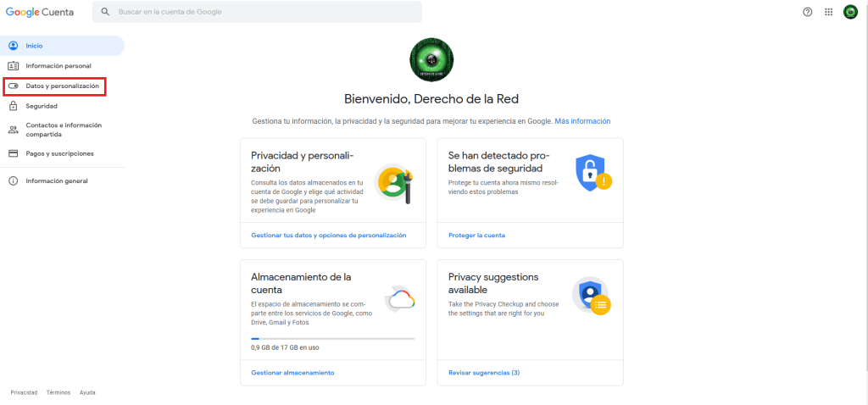The height and width of the screenshot is (405, 868).
Task: Click the Más información link
Action: coord(582,121)
